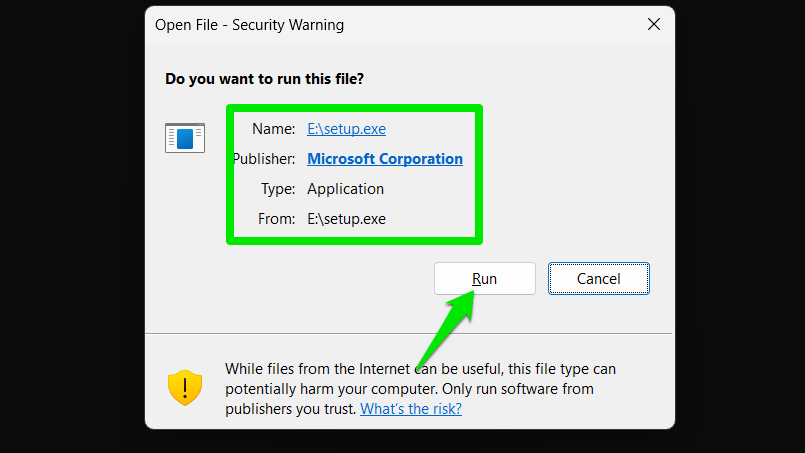The height and width of the screenshot is (453, 805).
Task: Click the "From:" field label
Action: point(276,219)
